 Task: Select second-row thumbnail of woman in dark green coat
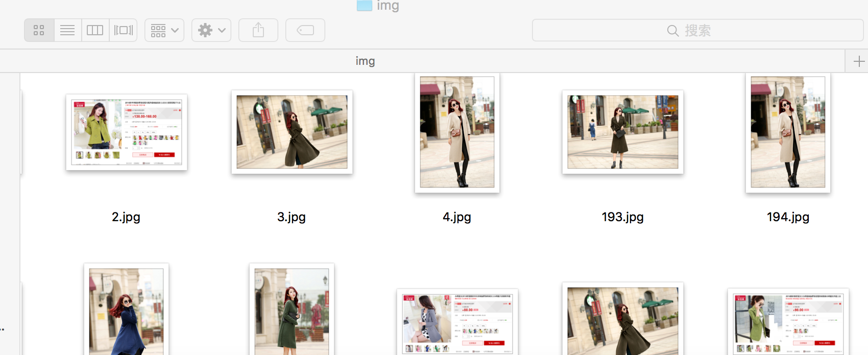[292, 310]
